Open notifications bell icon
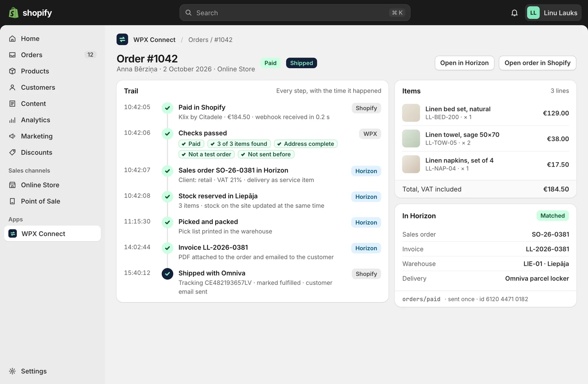Image resolution: width=588 pixels, height=384 pixels. [514, 13]
